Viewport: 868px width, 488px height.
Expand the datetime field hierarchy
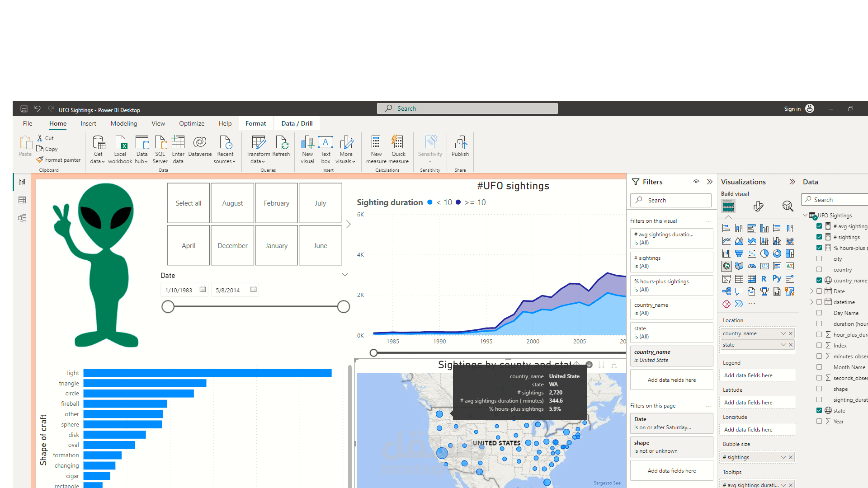(812, 302)
